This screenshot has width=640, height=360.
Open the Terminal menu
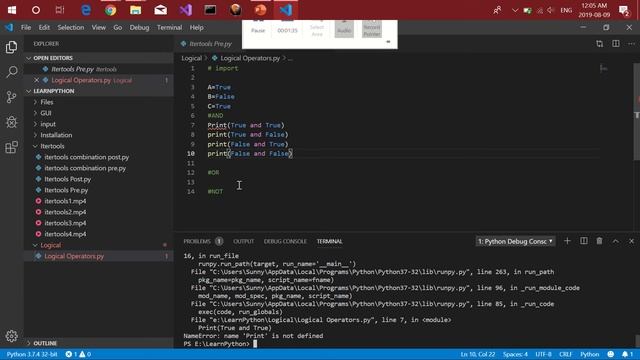coord(169,27)
